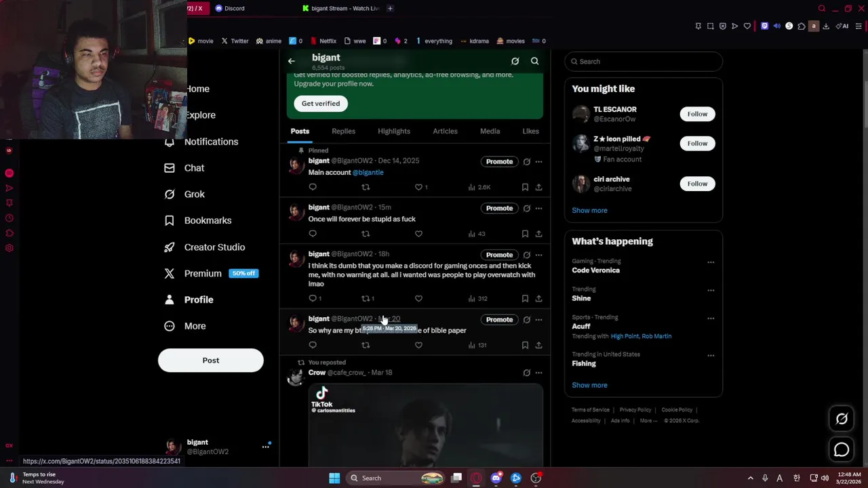The width and height of the screenshot is (868, 488).
Task: Open account switcher dots beside bigant
Action: coord(266,447)
